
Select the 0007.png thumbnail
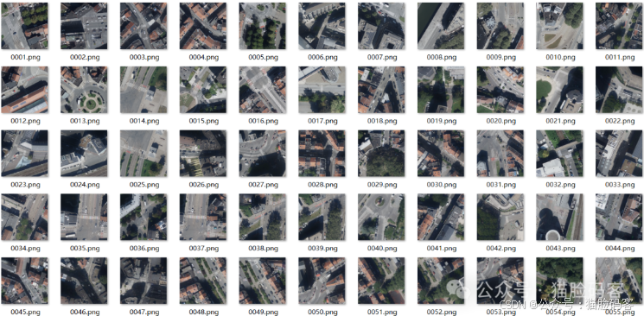point(381,26)
